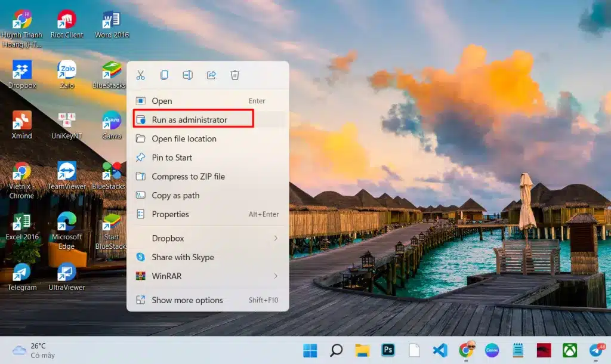Select Copy as path
The width and height of the screenshot is (611, 364).
pyautogui.click(x=208, y=195)
